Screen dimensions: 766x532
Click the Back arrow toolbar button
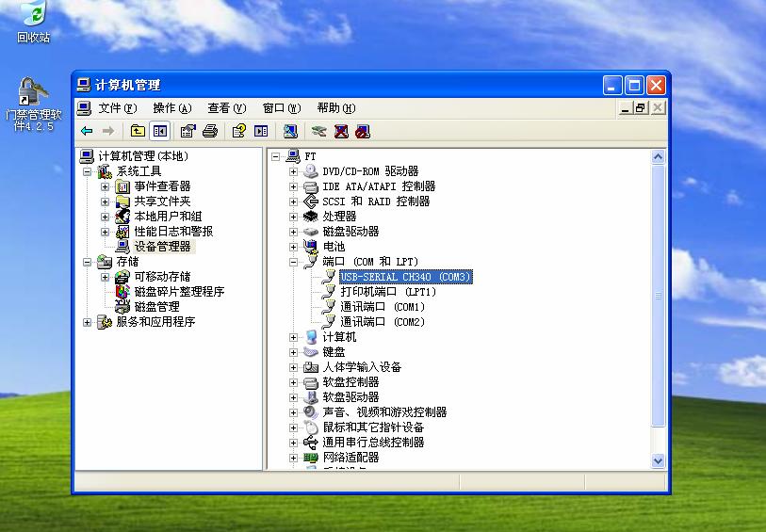(x=87, y=131)
